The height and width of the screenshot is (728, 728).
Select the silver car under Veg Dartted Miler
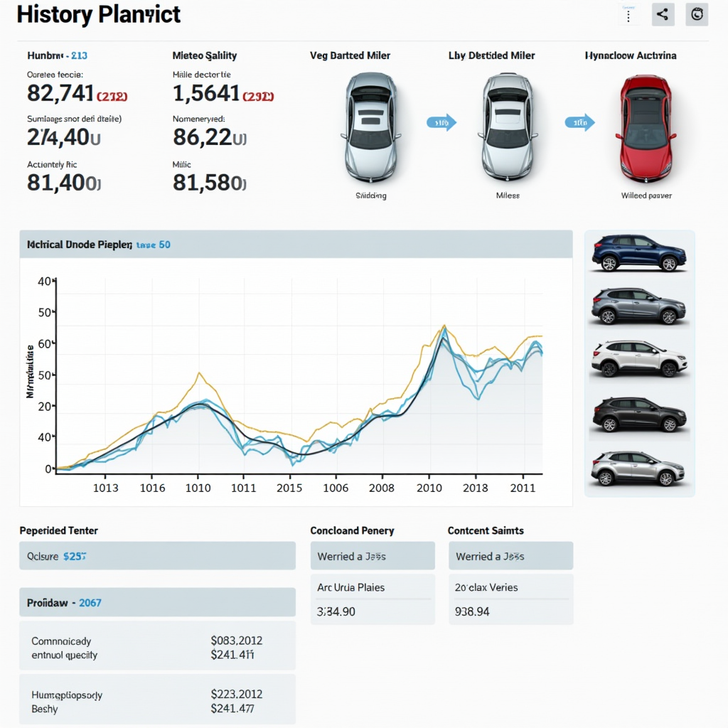pos(370,127)
